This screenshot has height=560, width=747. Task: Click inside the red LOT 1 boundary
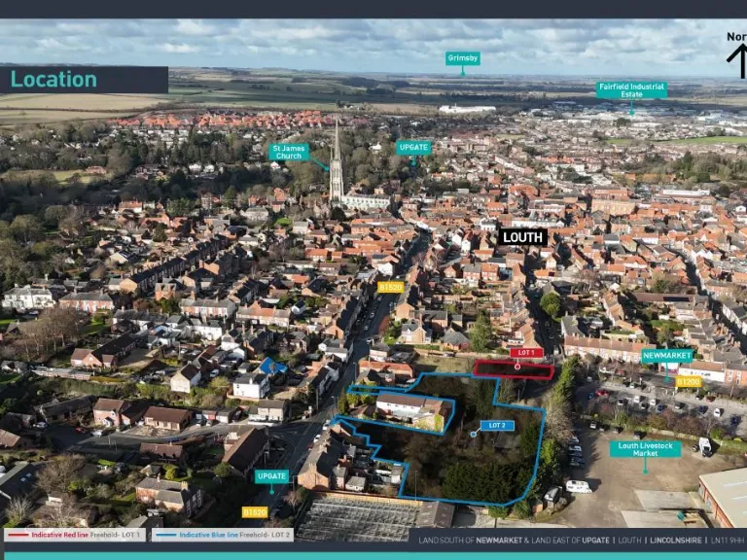tap(496, 369)
